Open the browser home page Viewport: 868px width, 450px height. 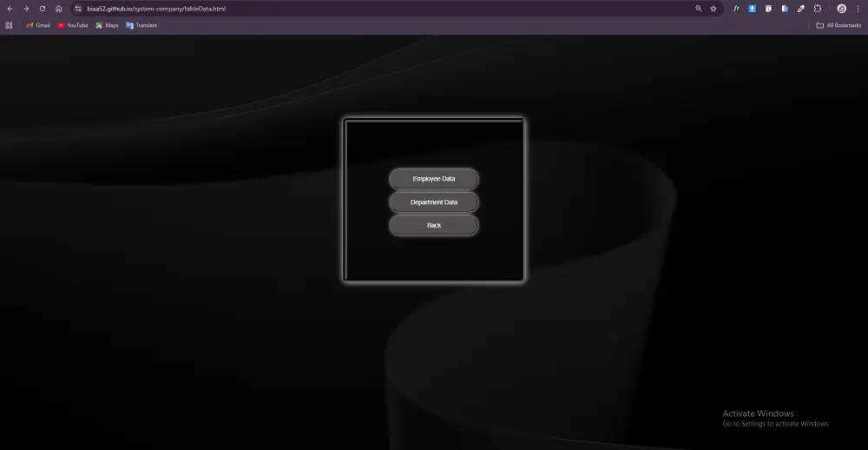pyautogui.click(x=59, y=9)
